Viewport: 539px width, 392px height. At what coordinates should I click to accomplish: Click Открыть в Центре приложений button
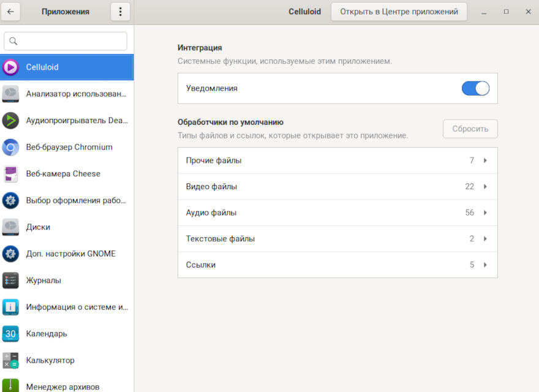(399, 12)
